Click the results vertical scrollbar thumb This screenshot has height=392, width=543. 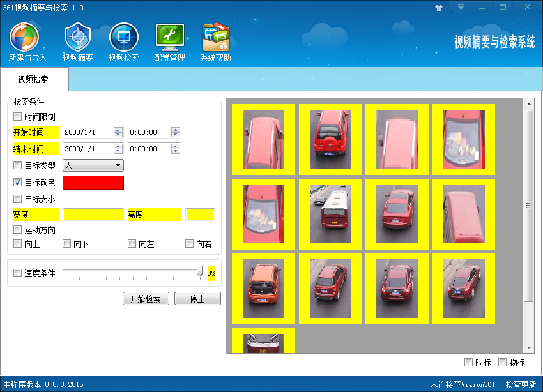(529, 206)
